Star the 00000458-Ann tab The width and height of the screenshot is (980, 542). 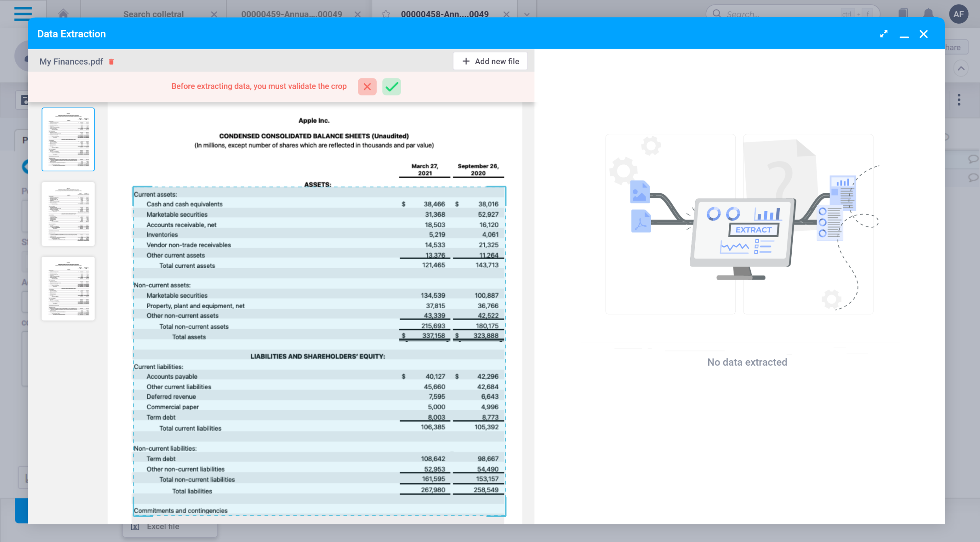386,14
